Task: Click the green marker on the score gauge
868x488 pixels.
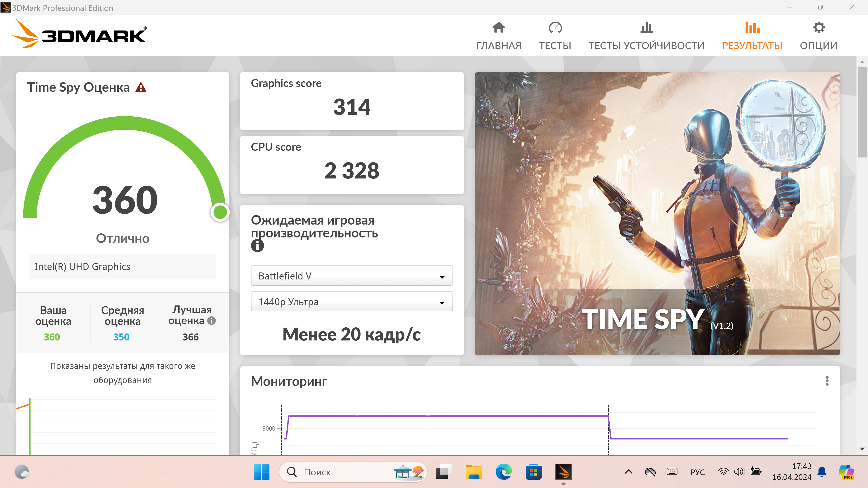Action: 220,212
